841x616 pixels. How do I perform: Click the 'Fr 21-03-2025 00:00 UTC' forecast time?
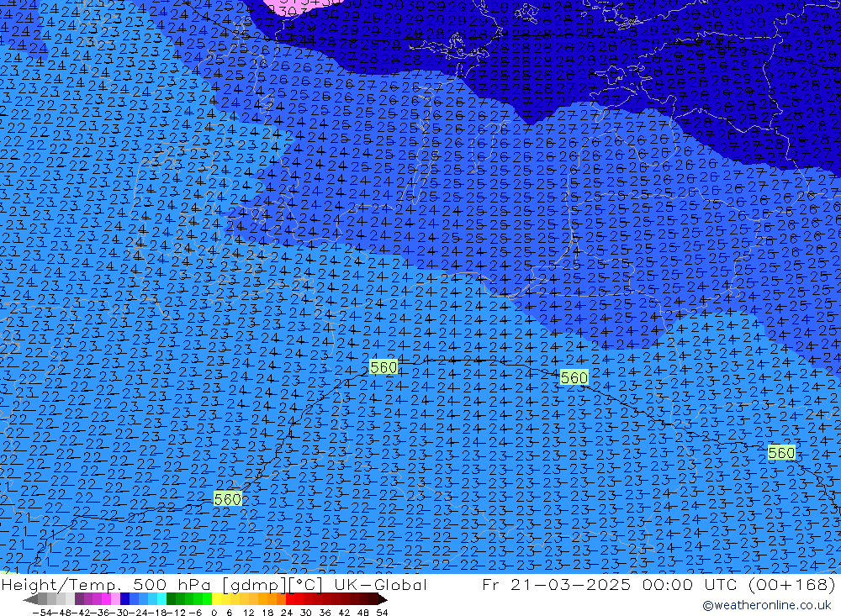pyautogui.click(x=610, y=585)
